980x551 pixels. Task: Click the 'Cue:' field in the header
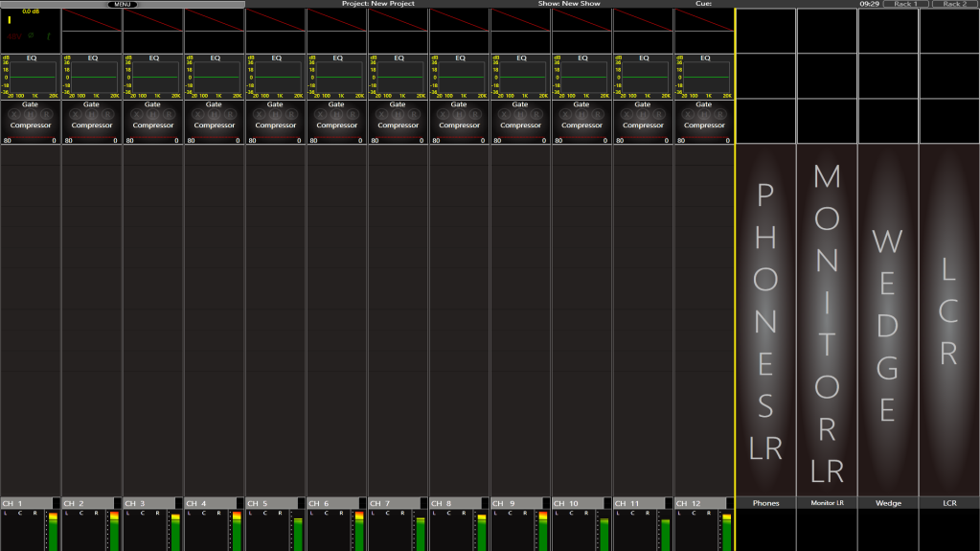click(x=704, y=4)
